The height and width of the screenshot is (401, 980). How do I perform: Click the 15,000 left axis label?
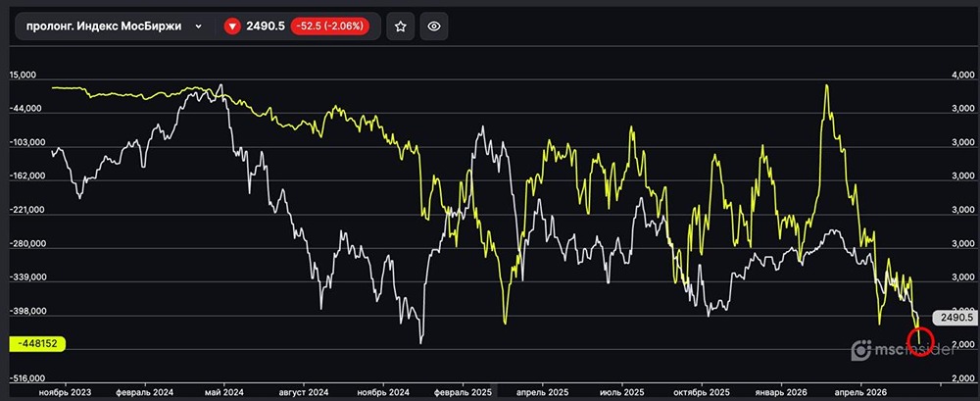click(x=23, y=75)
